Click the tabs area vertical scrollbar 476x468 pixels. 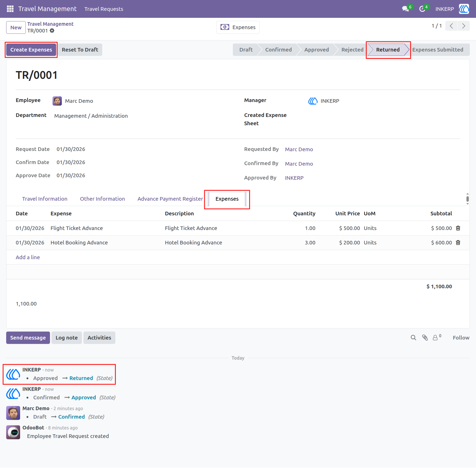467,199
